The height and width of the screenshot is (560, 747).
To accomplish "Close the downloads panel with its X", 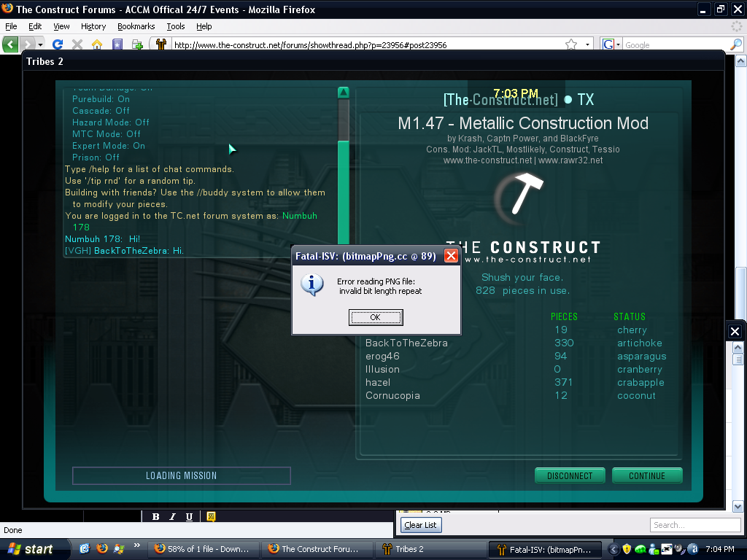I will (735, 331).
